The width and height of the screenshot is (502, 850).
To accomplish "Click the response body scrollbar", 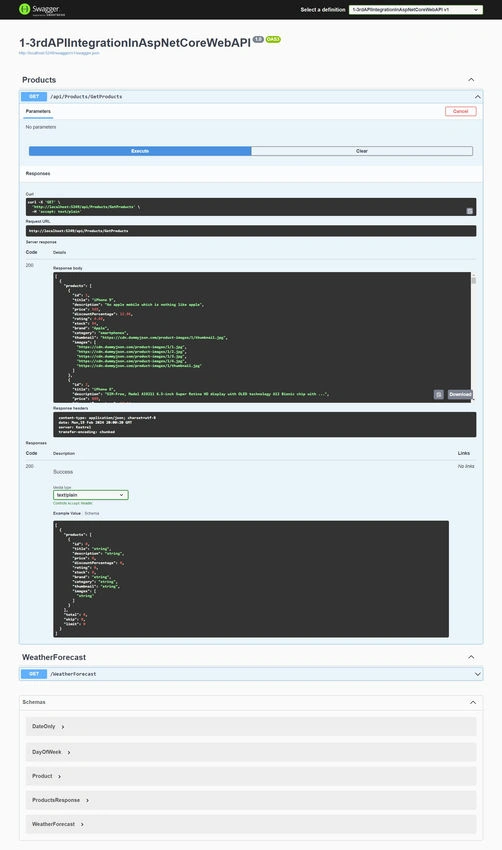I will click(x=474, y=280).
